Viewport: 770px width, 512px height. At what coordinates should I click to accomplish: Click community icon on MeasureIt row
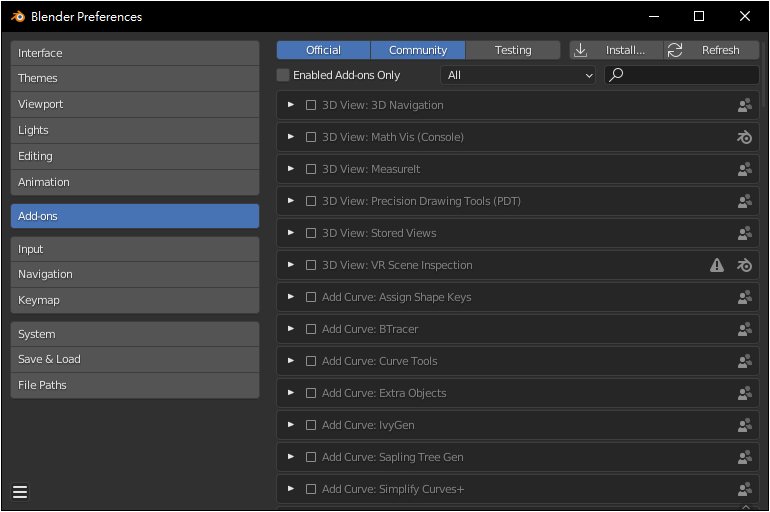(x=744, y=169)
